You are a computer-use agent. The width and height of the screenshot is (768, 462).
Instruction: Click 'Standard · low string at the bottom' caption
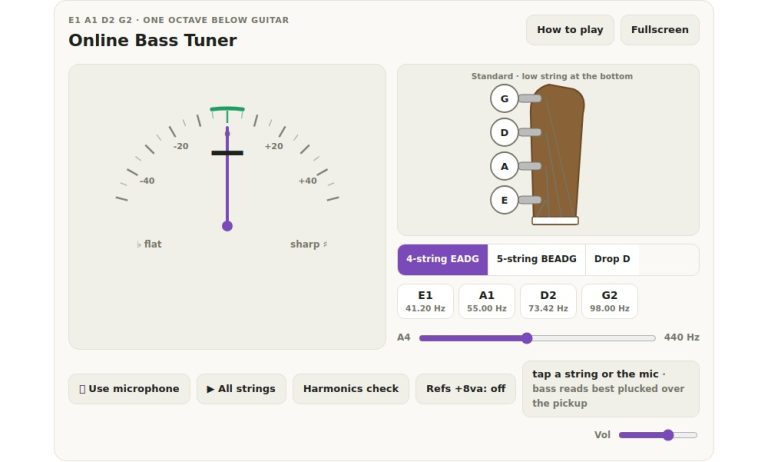click(552, 76)
